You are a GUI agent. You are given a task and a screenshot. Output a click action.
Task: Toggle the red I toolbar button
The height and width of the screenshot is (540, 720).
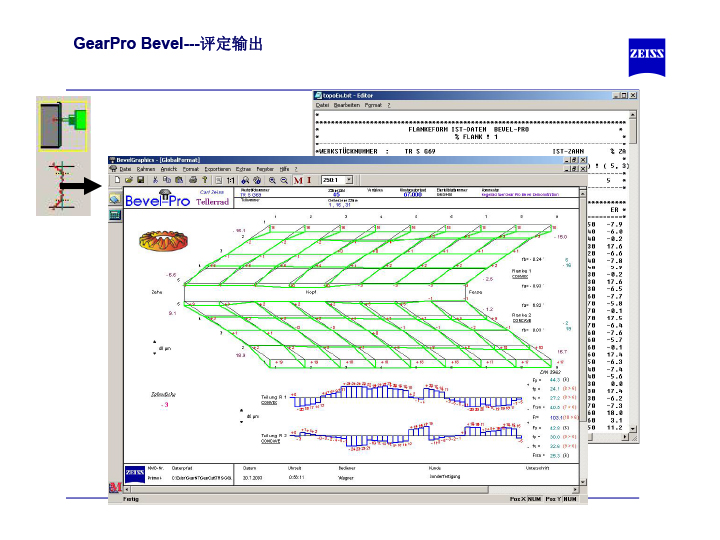[309, 180]
